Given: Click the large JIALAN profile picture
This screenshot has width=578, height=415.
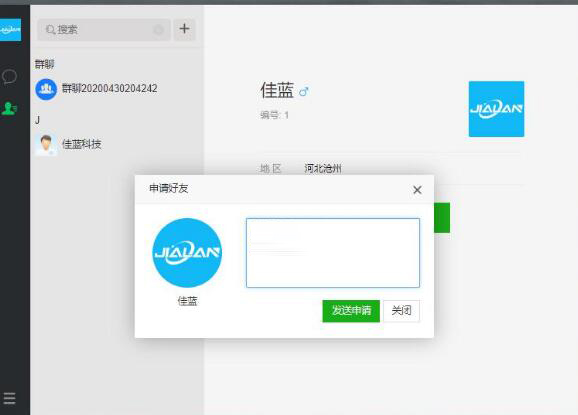Looking at the screenshot, I should [x=496, y=109].
